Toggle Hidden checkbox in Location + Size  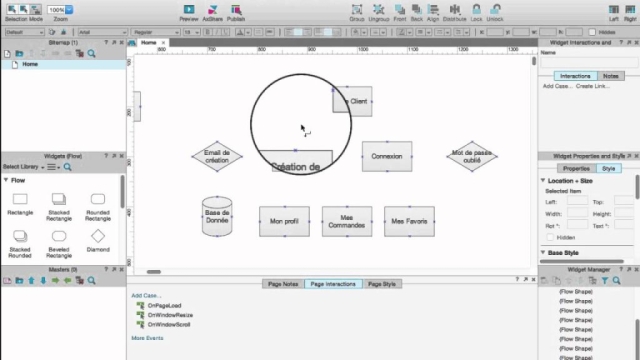pos(550,237)
